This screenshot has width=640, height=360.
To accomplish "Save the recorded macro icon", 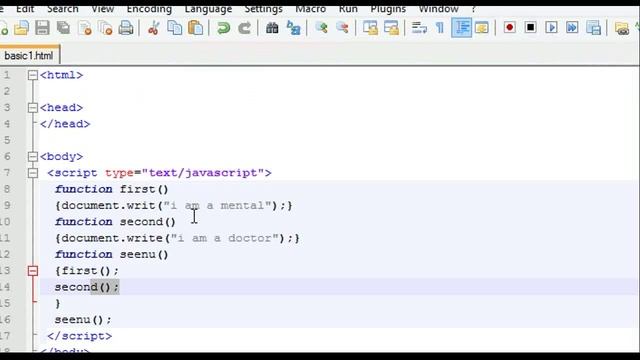I will [593, 28].
